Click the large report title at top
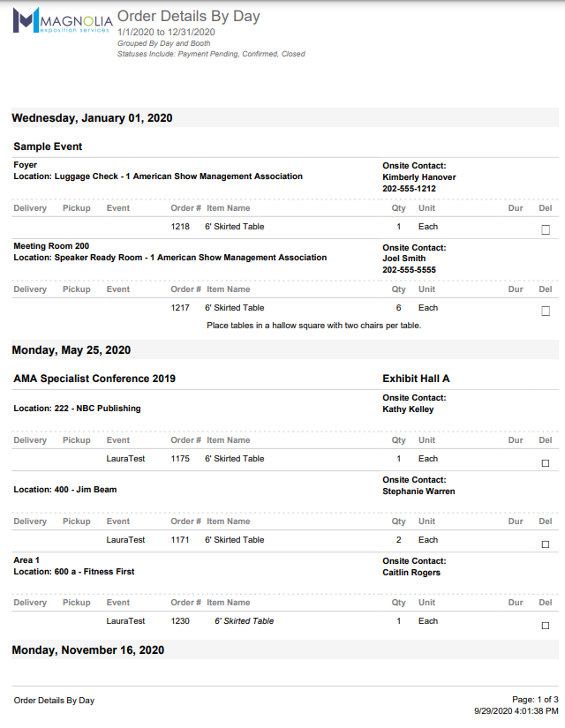 tap(188, 16)
